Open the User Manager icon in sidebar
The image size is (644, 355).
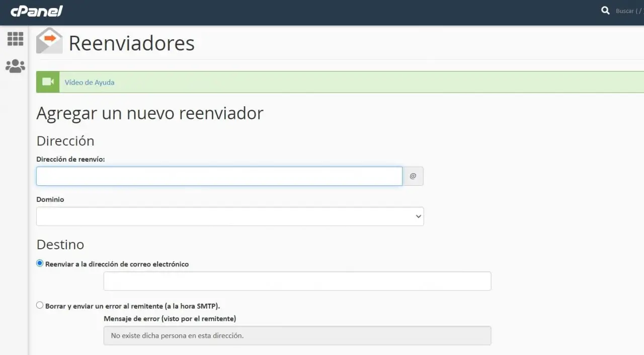(x=15, y=65)
